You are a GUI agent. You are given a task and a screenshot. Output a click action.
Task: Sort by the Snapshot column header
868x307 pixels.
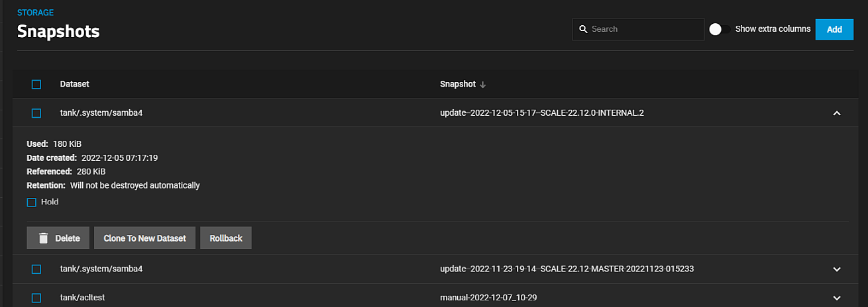457,84
